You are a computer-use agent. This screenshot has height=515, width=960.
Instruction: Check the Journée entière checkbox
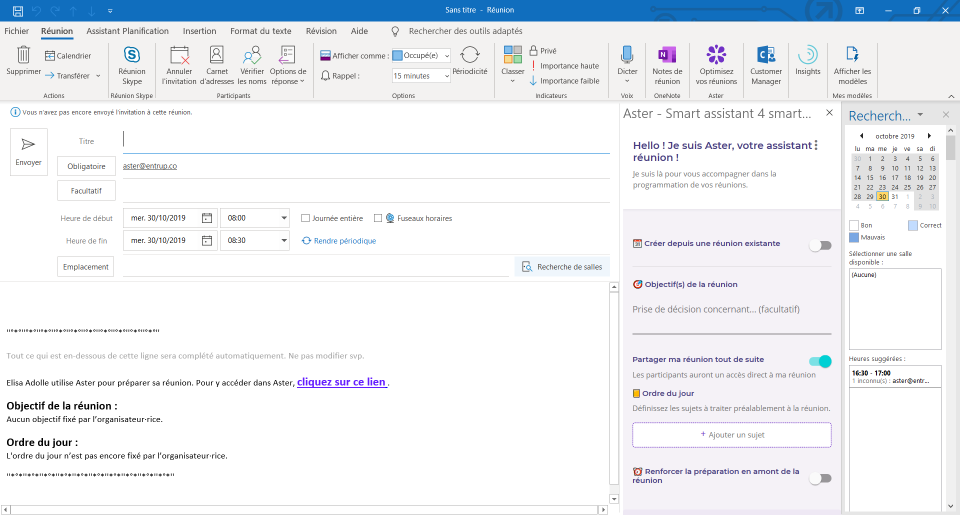click(x=306, y=218)
